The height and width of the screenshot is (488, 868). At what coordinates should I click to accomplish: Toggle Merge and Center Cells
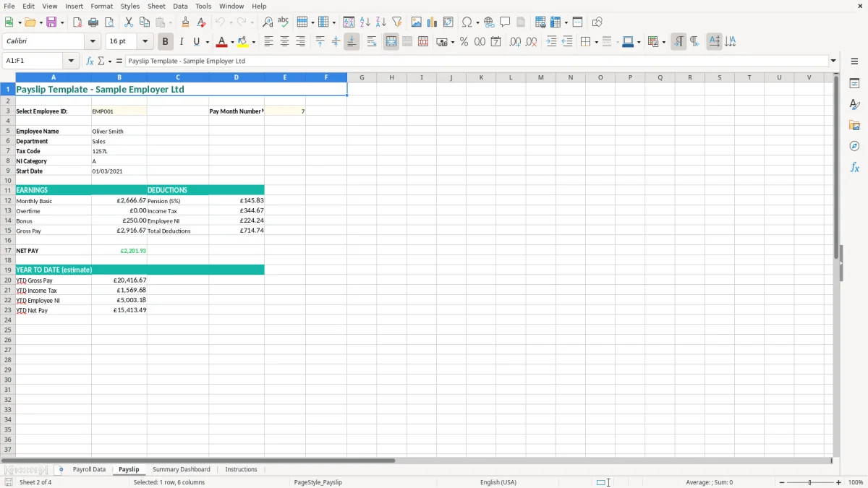coord(391,42)
